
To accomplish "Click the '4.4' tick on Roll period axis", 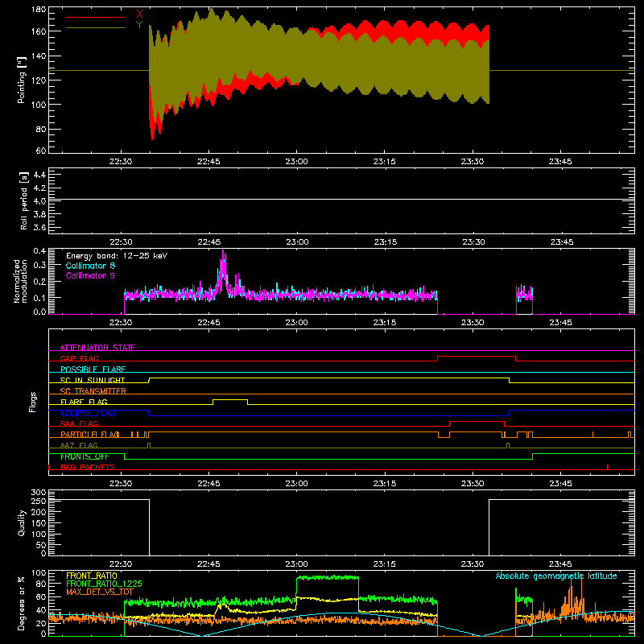I will click(x=39, y=175).
